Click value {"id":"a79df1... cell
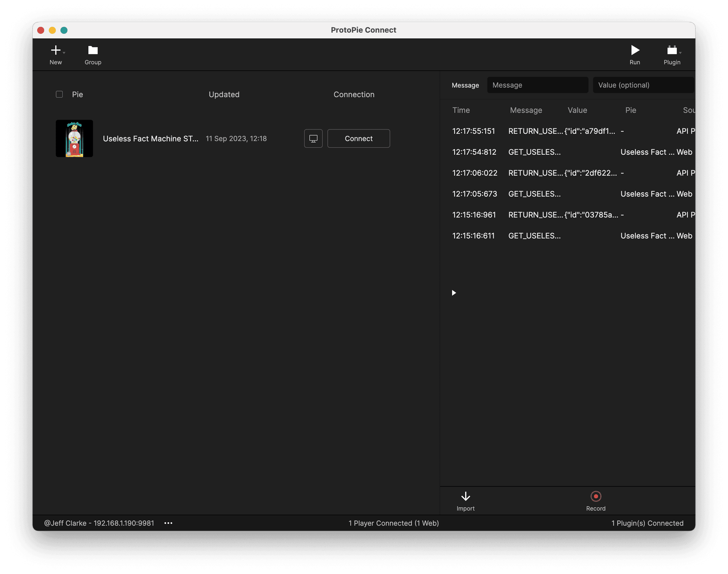 pyautogui.click(x=590, y=131)
